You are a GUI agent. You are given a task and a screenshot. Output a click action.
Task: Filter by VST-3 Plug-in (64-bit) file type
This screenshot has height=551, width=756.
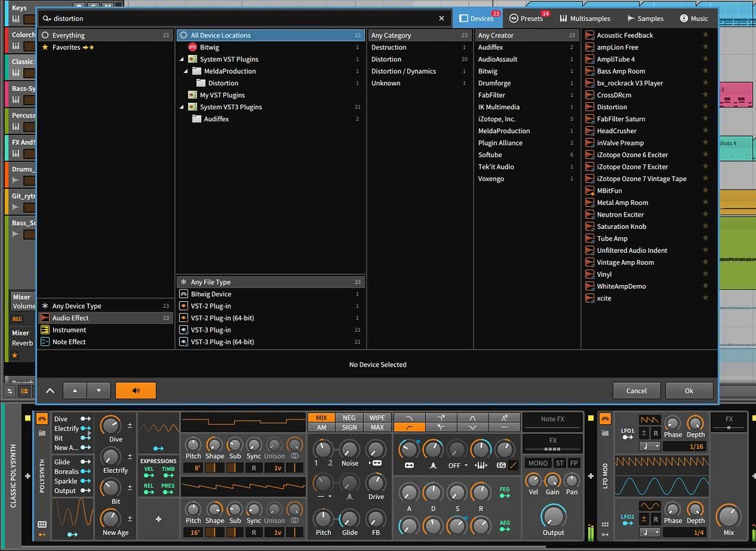pos(271,341)
